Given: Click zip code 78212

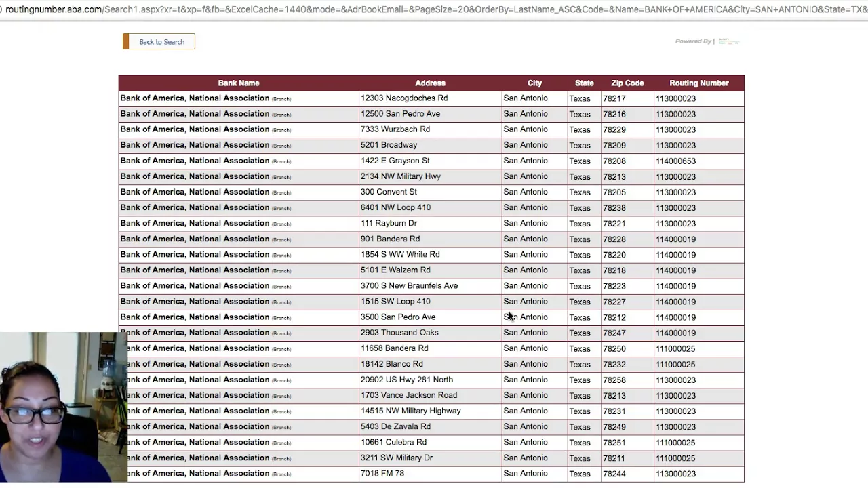Looking at the screenshot, I should (x=614, y=317).
